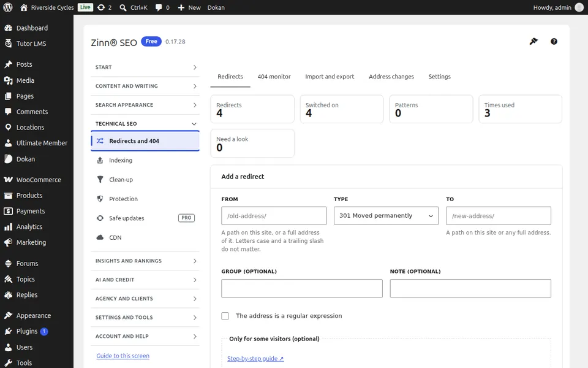This screenshot has width=588, height=368.
Task: Click the admin avatar in top bar
Action: [579, 7]
